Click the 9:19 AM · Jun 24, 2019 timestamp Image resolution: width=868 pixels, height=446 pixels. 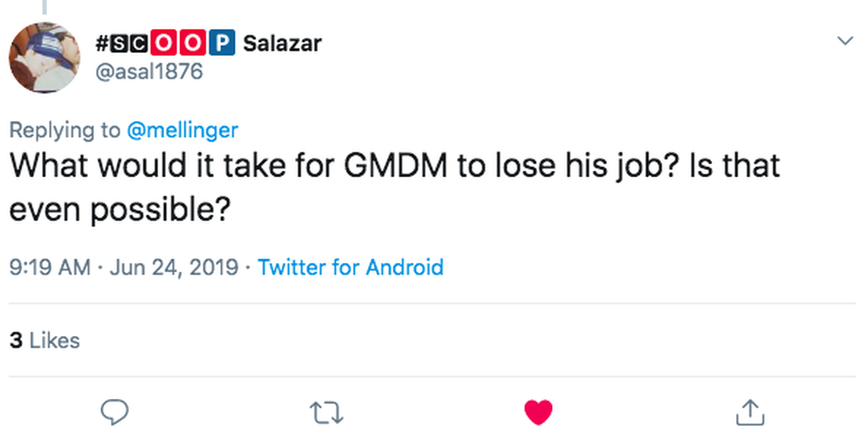tap(124, 267)
